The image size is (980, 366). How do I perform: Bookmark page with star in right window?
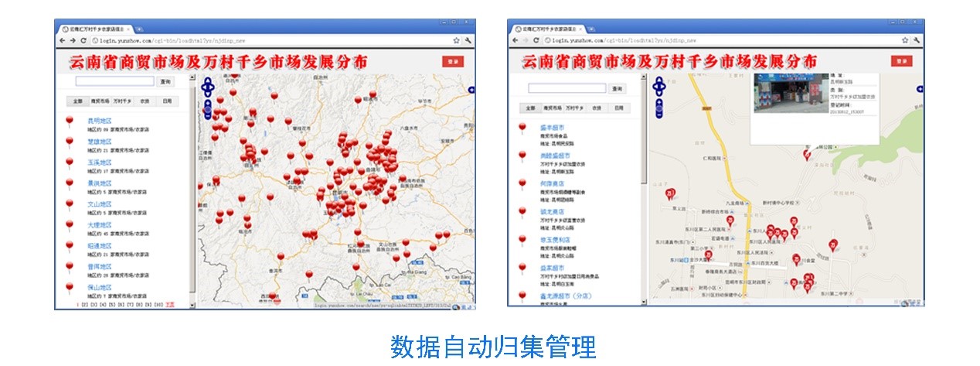905,40
